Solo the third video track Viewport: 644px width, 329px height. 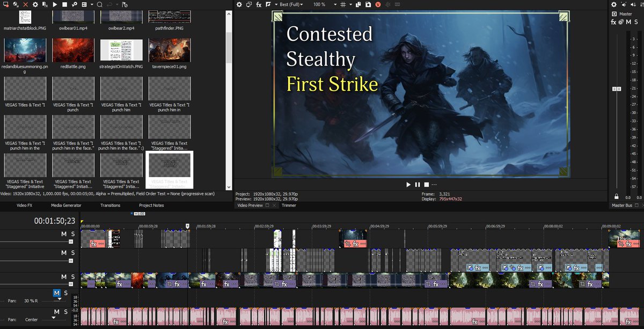(x=73, y=277)
